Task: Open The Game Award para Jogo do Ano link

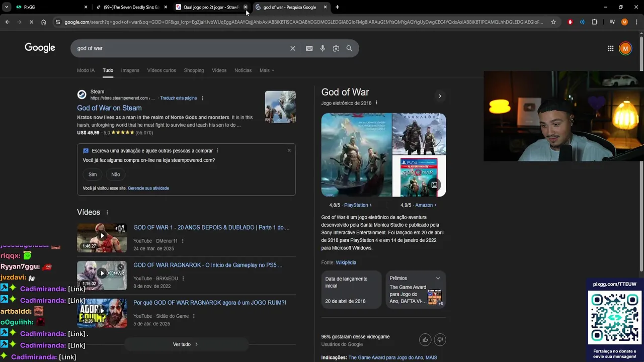Action: click(x=386, y=357)
